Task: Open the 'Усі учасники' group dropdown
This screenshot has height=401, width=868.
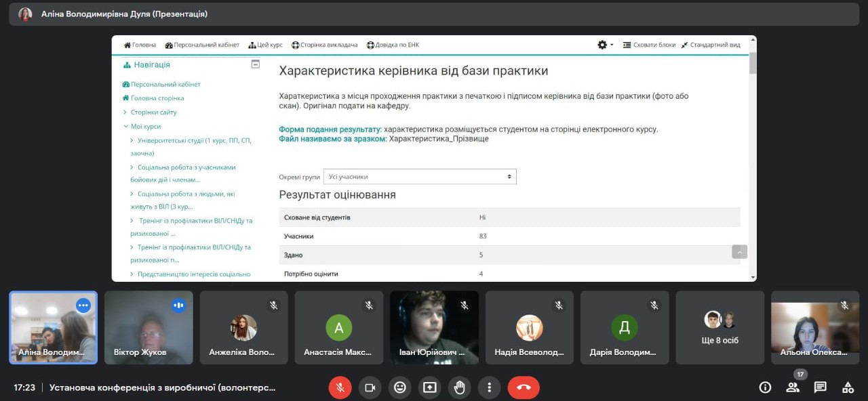Action: coord(420,177)
